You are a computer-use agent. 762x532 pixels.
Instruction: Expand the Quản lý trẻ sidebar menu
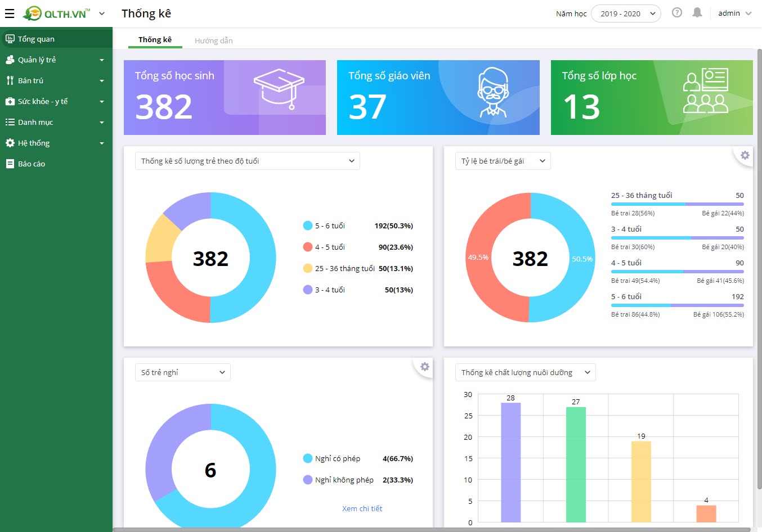point(56,60)
